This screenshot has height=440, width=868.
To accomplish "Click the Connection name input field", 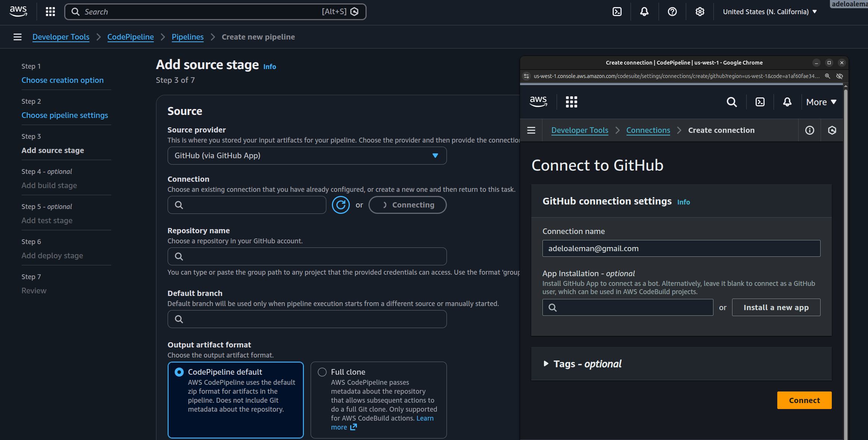I will (x=681, y=249).
